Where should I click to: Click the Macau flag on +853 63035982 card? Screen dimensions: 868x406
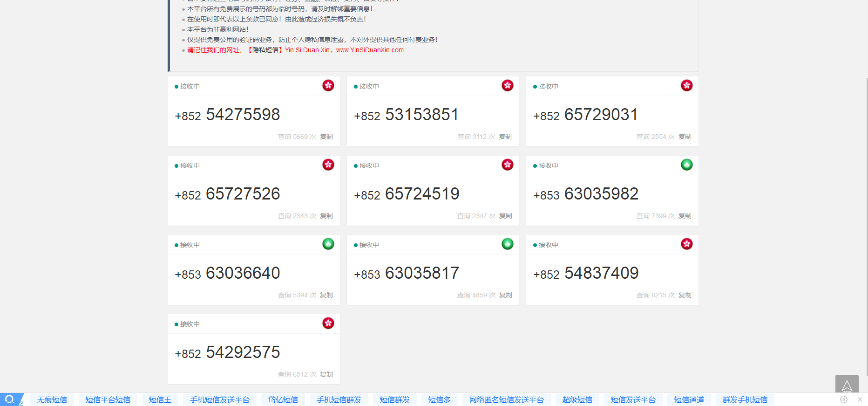click(x=687, y=165)
